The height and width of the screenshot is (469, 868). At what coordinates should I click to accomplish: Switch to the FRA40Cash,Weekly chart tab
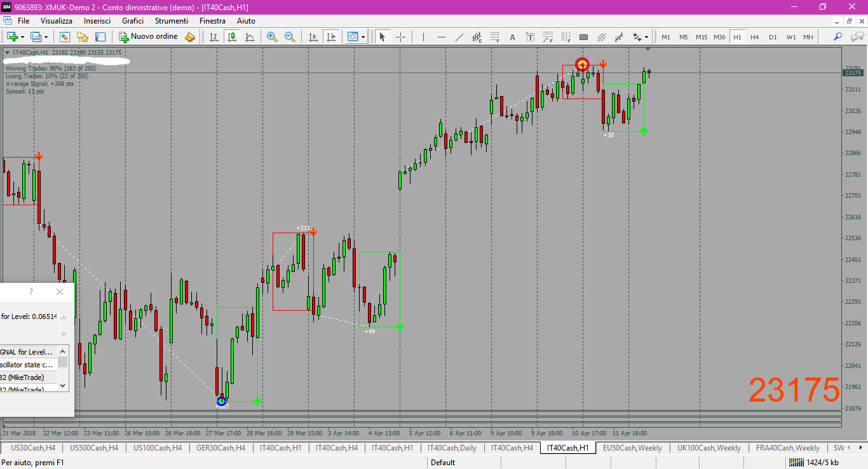point(788,448)
